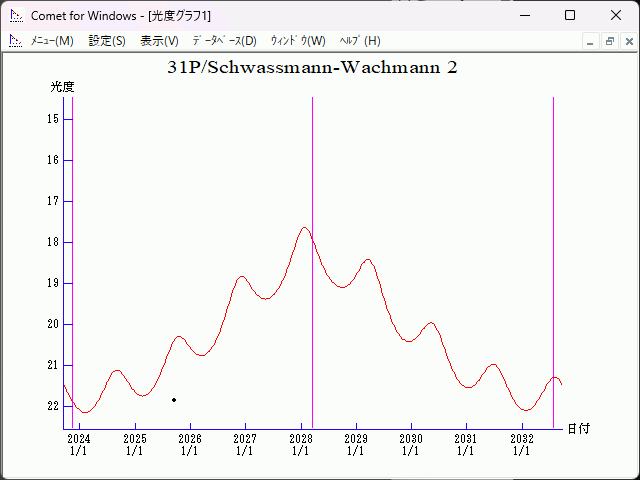Maximize the Comet for Windows main window

pyautogui.click(x=570, y=15)
